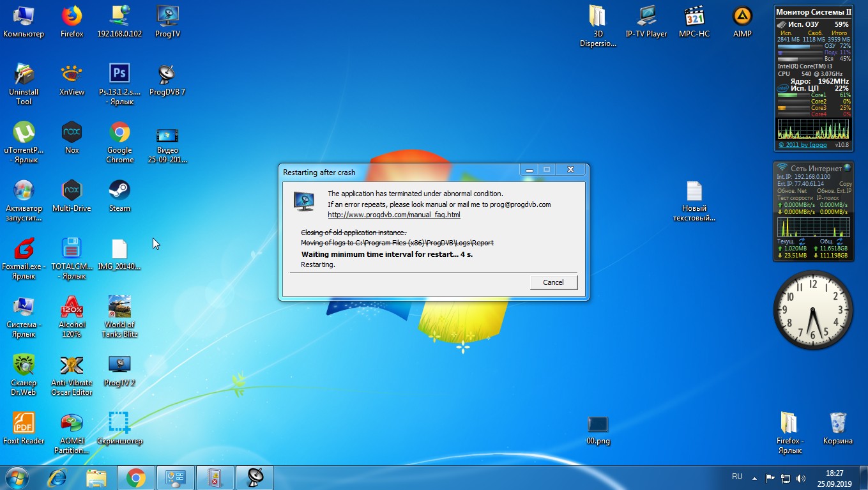Open Internet Explorer from the taskbar

pyautogui.click(x=57, y=477)
